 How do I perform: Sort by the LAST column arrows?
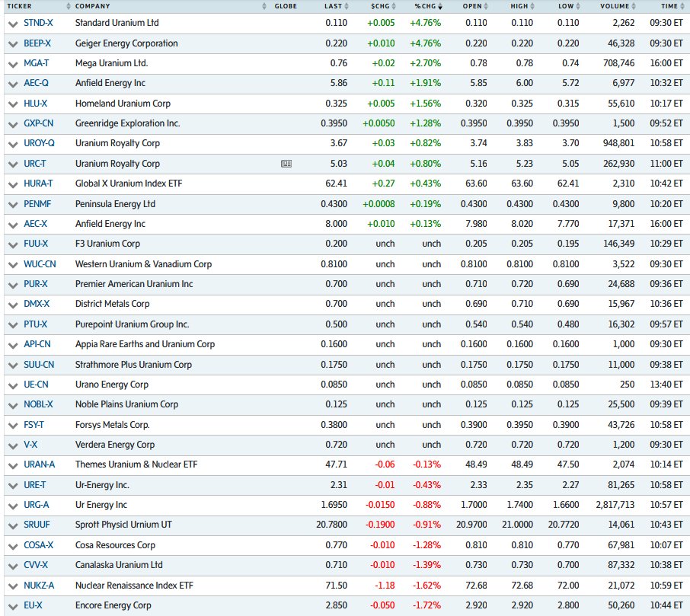point(347,6)
